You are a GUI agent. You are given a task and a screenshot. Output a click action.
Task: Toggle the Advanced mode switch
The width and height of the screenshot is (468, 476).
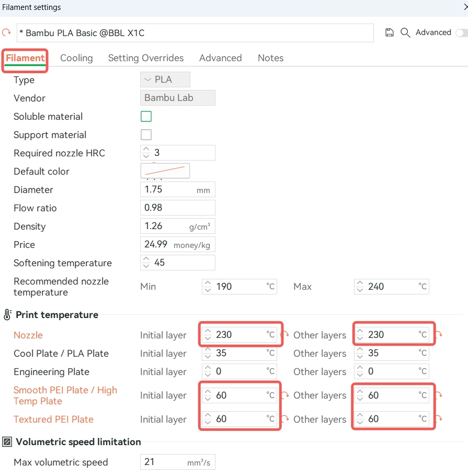(x=462, y=33)
